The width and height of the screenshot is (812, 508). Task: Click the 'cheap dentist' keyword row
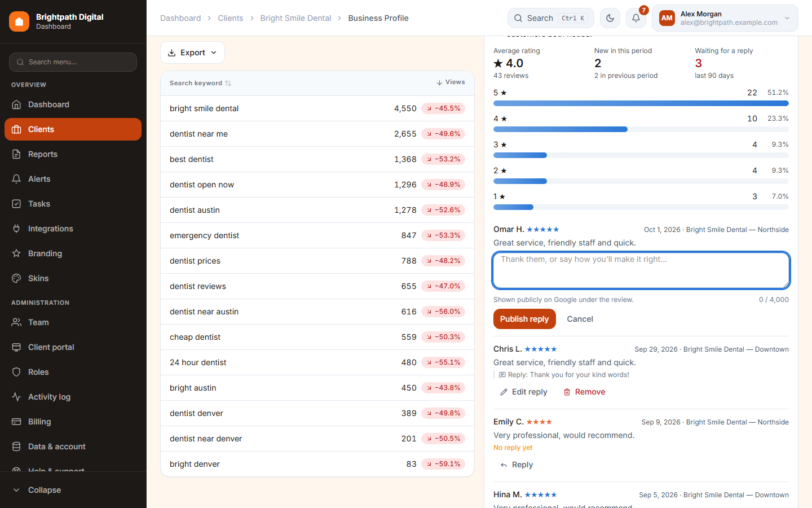pyautogui.click(x=317, y=337)
